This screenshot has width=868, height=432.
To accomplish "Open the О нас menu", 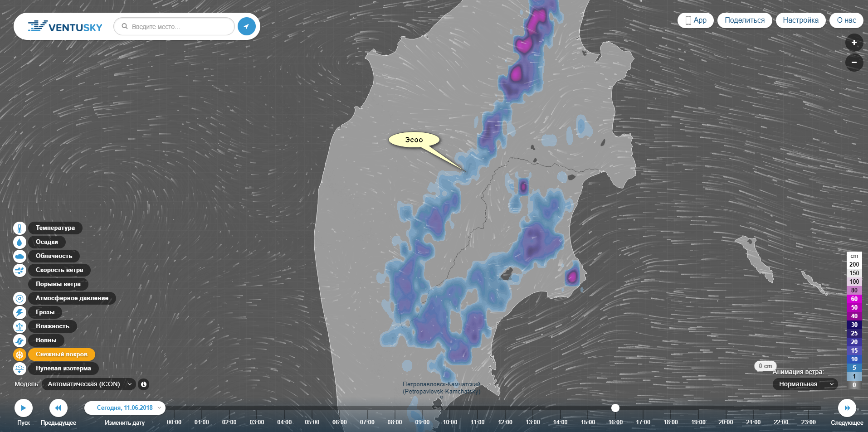I will coord(846,20).
